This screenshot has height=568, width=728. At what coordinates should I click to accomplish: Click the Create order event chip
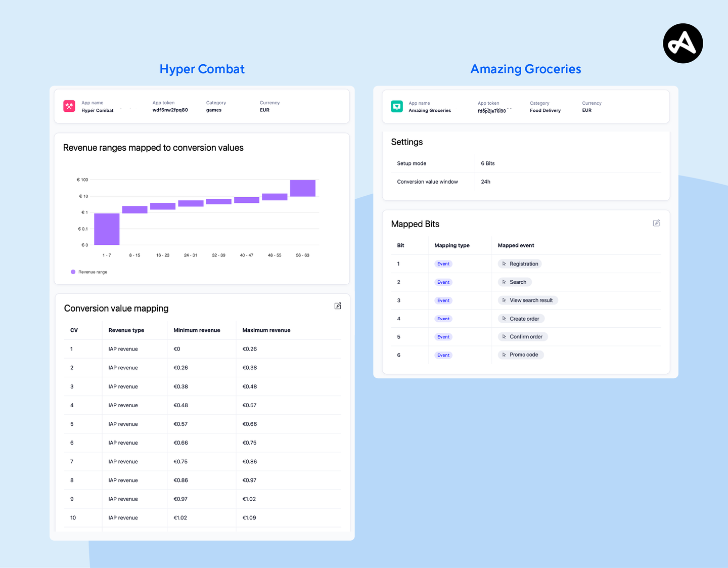(x=521, y=318)
